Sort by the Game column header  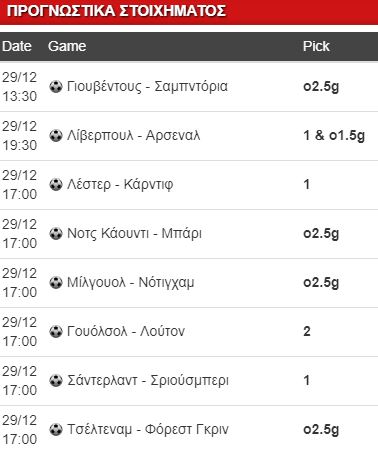(67, 46)
